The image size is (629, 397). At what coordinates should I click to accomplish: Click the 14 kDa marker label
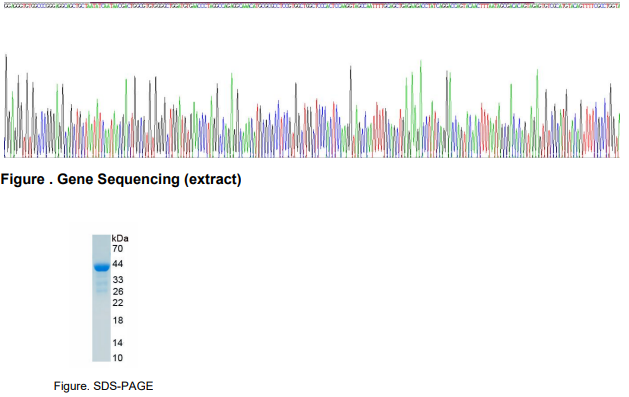pyautogui.click(x=118, y=343)
